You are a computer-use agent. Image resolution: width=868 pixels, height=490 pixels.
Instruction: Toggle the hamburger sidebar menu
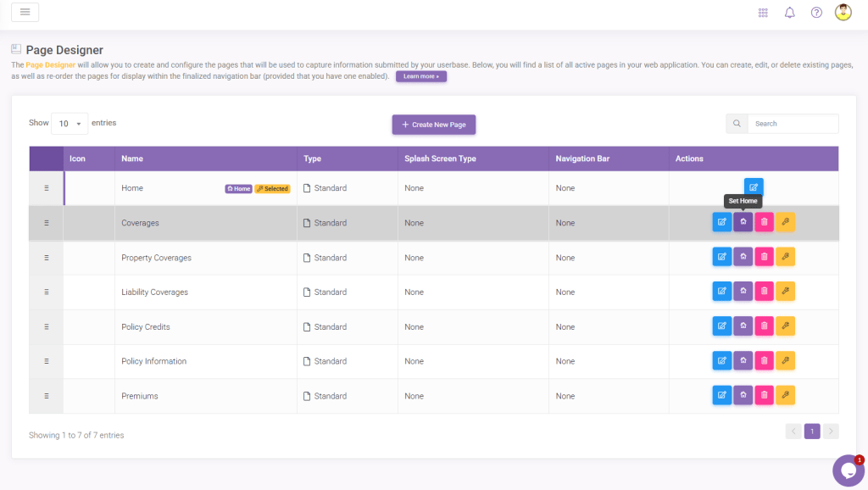[x=25, y=12]
